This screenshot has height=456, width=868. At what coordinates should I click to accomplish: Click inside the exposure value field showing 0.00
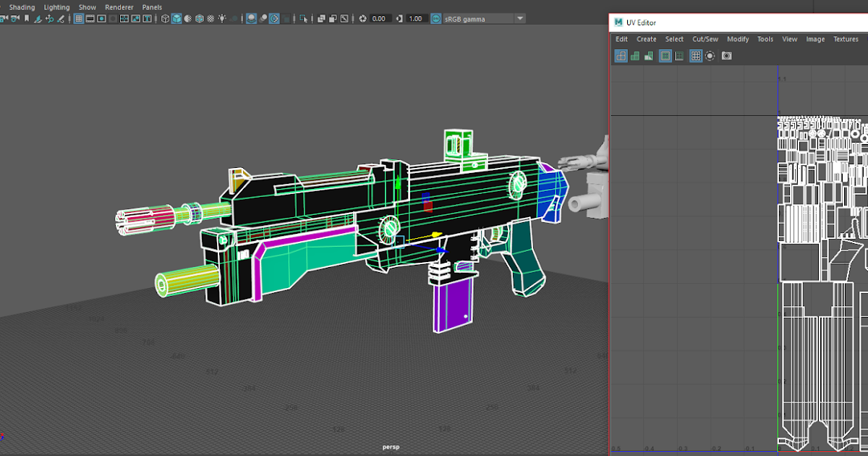click(379, 18)
